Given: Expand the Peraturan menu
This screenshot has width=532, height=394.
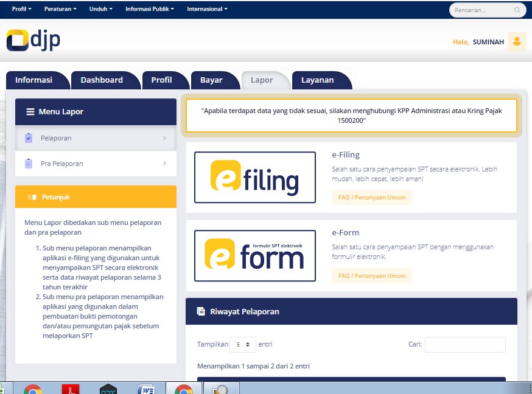Looking at the screenshot, I should pos(60,9).
